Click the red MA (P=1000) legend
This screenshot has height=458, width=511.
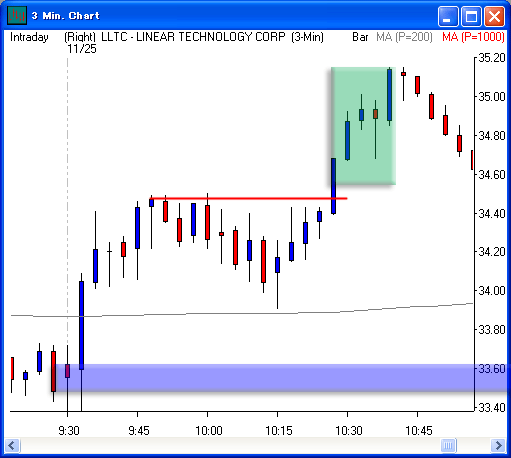473,37
